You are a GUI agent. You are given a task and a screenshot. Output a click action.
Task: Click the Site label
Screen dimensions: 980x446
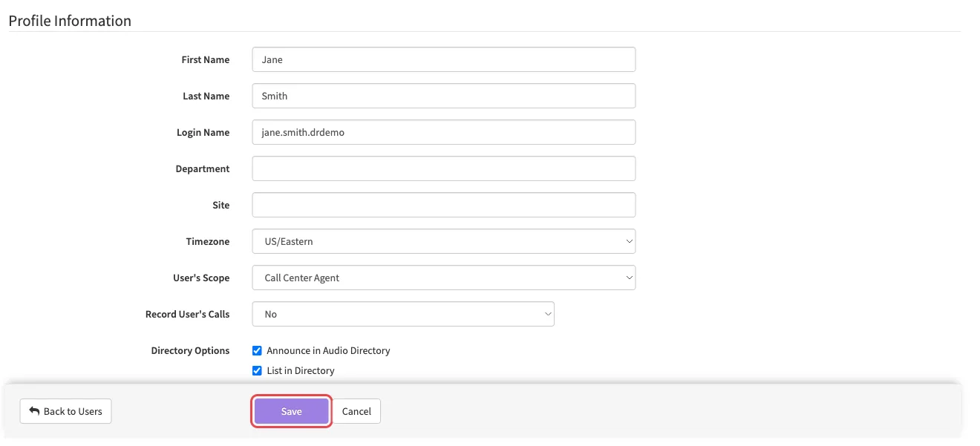(x=221, y=205)
